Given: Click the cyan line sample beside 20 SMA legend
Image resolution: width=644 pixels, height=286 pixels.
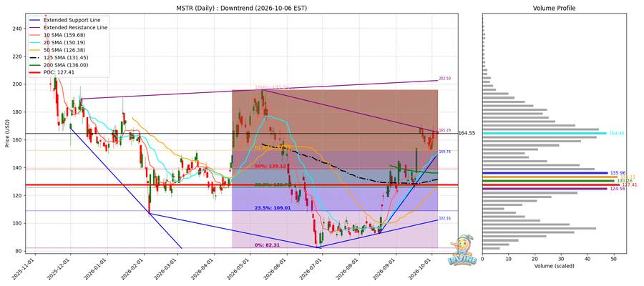Looking at the screenshot, I should 34,42.
